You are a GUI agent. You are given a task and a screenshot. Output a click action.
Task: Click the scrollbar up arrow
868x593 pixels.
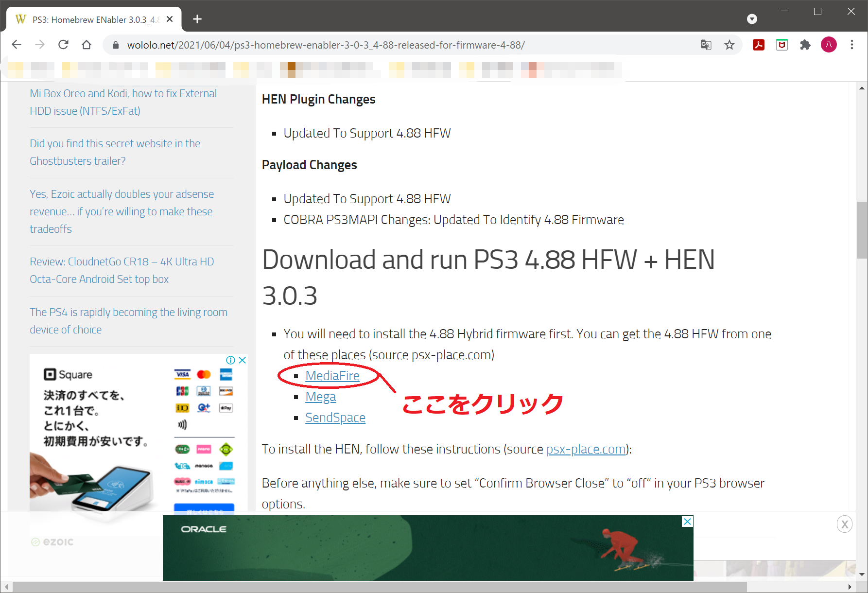coord(862,88)
